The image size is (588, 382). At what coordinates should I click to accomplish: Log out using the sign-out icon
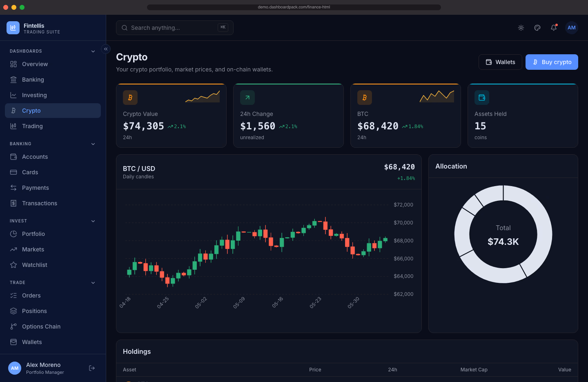tap(92, 368)
